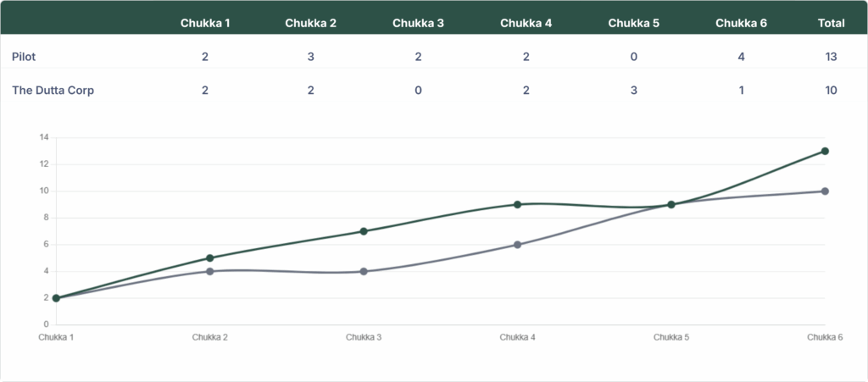
Task: Click the 14 label on the y-axis
Action: click(44, 137)
